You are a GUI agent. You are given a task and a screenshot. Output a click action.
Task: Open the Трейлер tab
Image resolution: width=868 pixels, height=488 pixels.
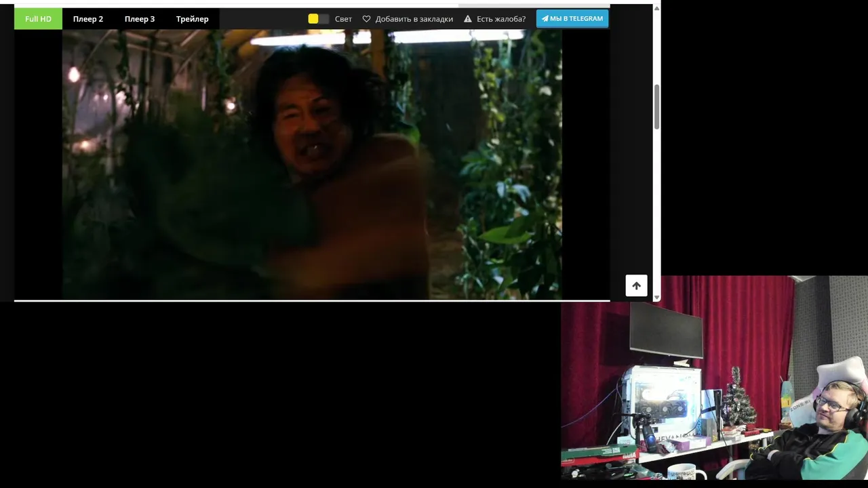(193, 19)
